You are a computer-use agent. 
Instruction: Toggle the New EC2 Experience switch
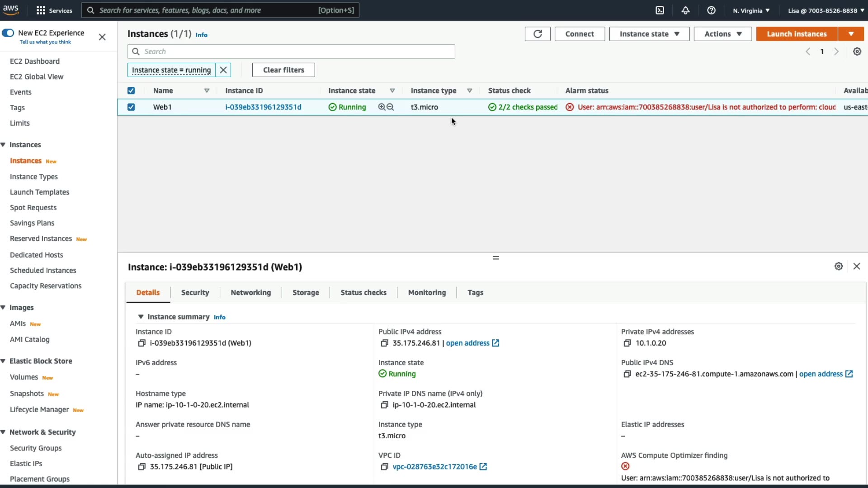[8, 33]
